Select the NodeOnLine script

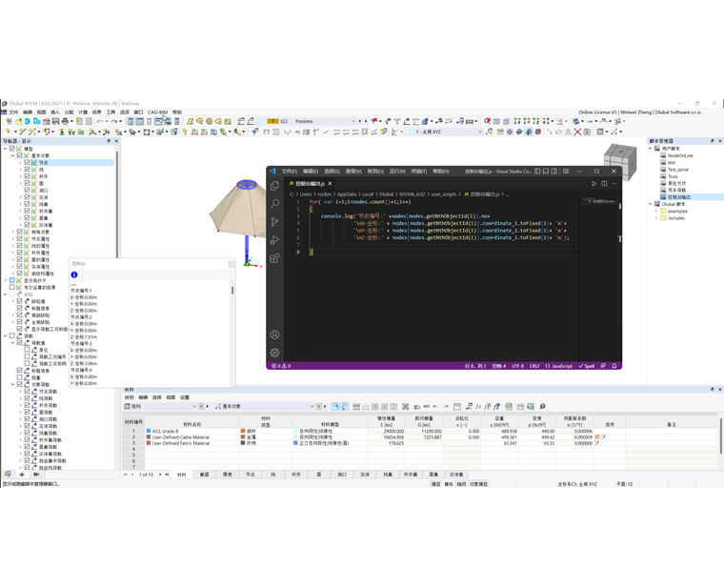(x=680, y=155)
